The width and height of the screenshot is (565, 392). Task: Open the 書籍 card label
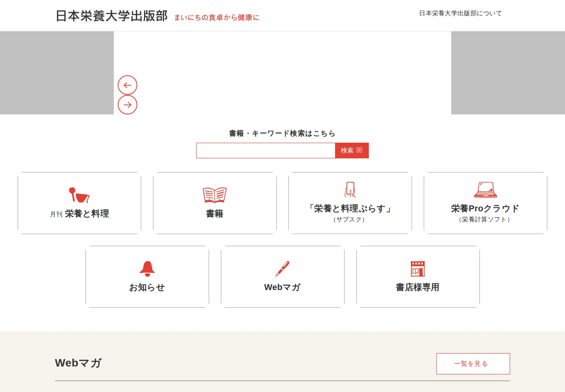coord(215,214)
